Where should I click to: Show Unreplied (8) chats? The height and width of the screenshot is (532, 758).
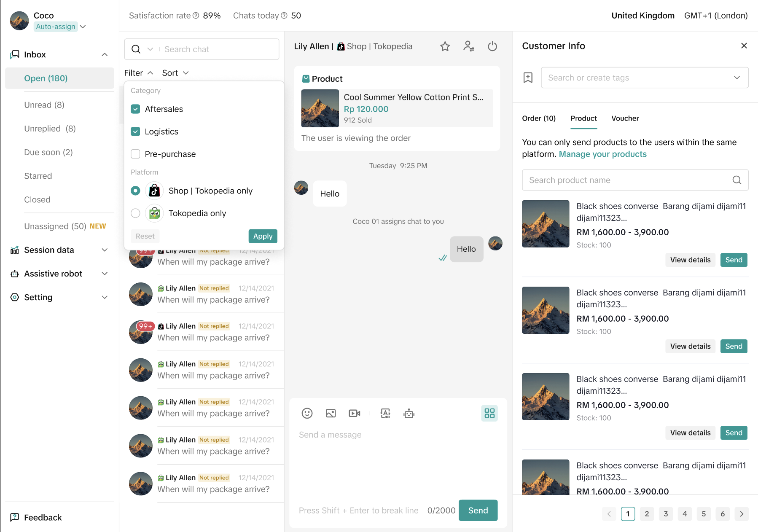pos(50,129)
